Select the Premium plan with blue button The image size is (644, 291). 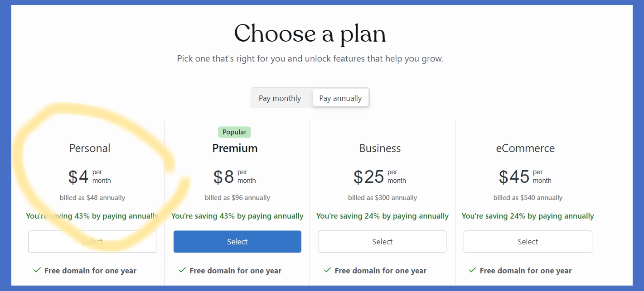coord(237,242)
